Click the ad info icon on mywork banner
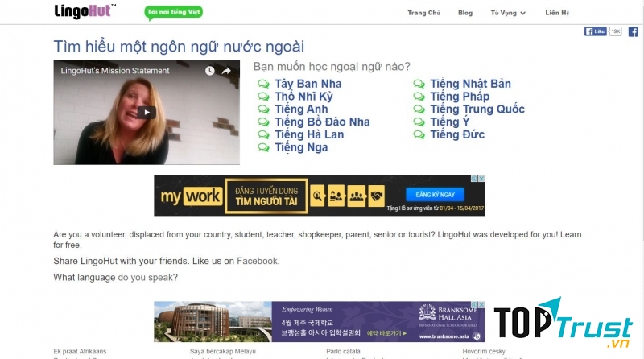 tap(474, 179)
